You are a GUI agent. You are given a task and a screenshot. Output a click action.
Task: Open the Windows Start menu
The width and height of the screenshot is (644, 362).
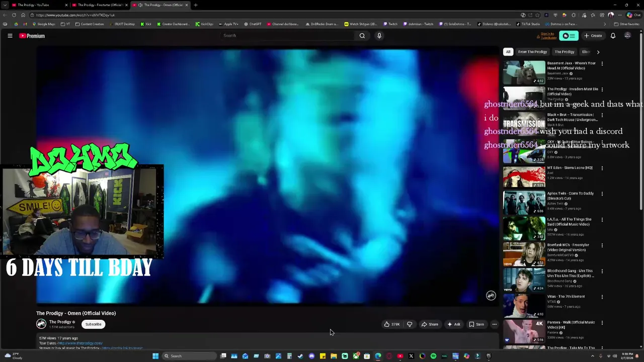click(155, 356)
